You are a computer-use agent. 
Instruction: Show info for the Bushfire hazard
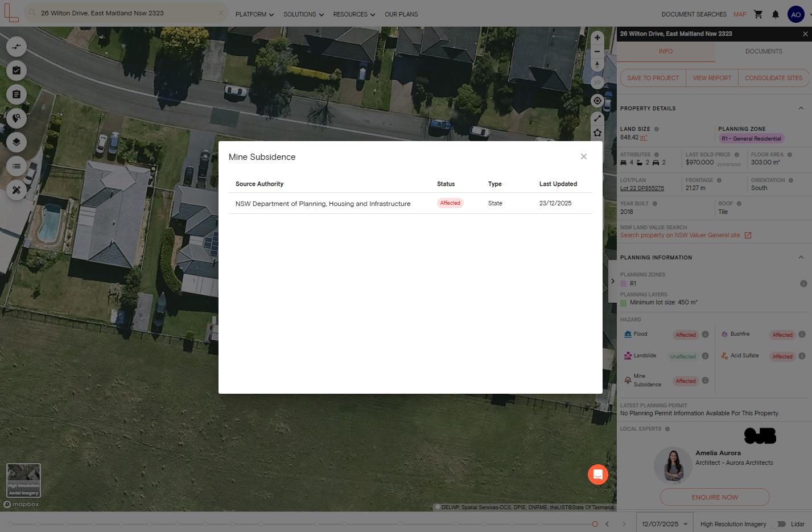point(802,335)
